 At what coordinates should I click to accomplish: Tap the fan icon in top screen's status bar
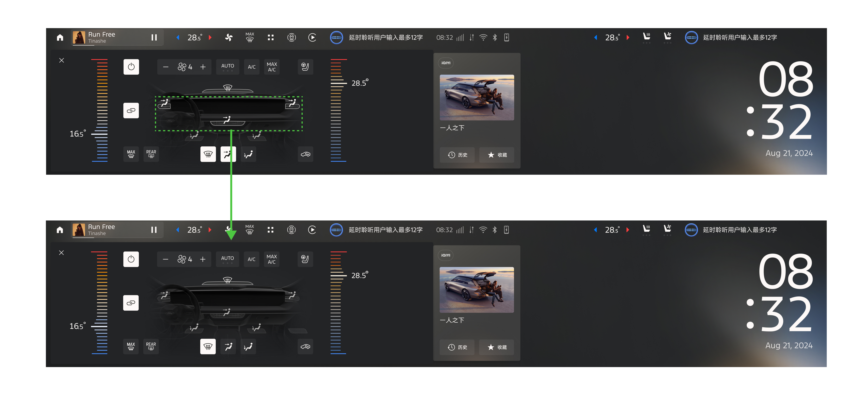click(229, 37)
